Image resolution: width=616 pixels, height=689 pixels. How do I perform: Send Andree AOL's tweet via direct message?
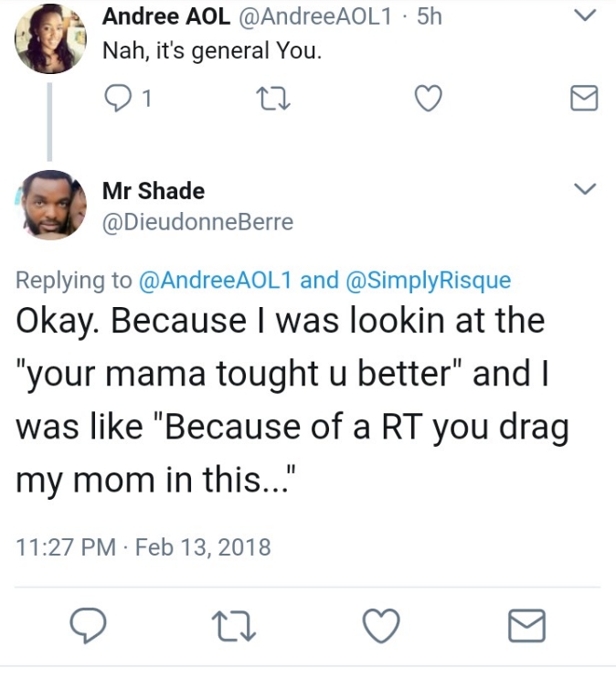pos(583,99)
